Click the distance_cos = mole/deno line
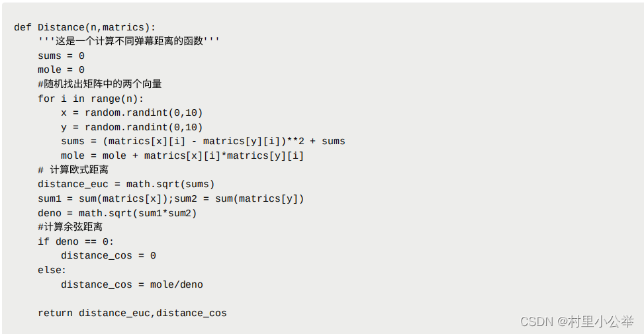The height and width of the screenshot is (334, 644). 132,285
